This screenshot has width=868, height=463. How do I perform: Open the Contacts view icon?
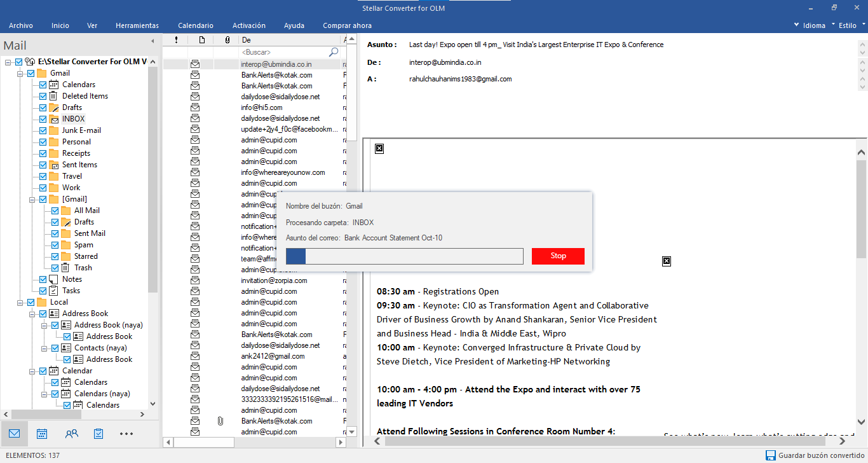click(x=72, y=434)
